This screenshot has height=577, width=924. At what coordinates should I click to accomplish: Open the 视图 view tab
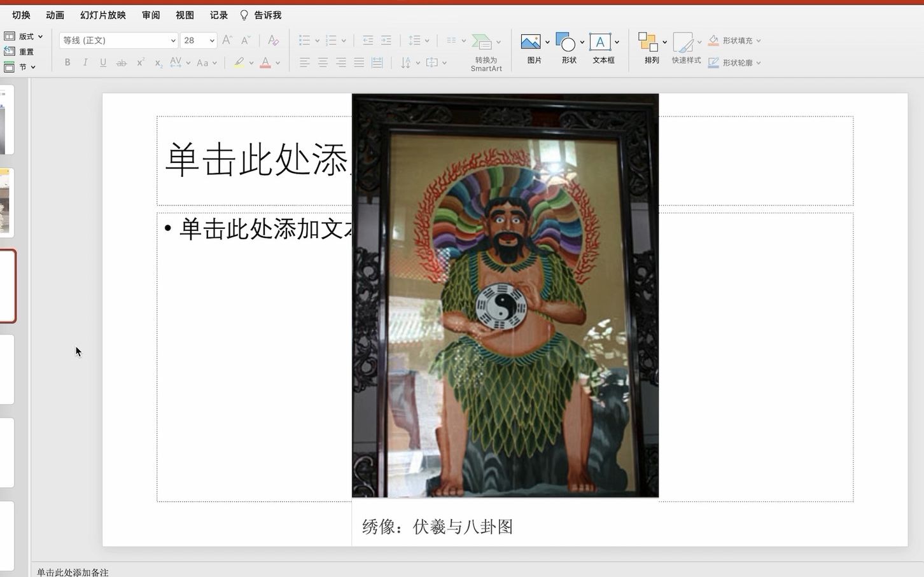(185, 15)
